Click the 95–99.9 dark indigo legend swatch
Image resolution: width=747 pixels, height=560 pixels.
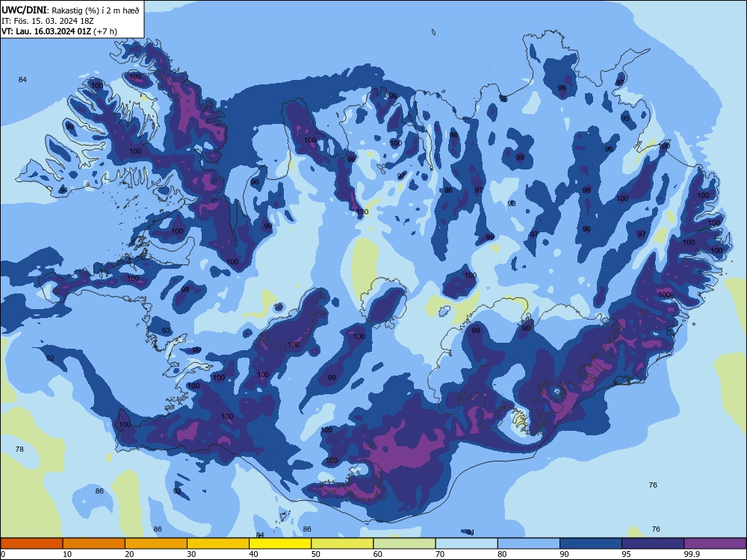[x=653, y=544]
